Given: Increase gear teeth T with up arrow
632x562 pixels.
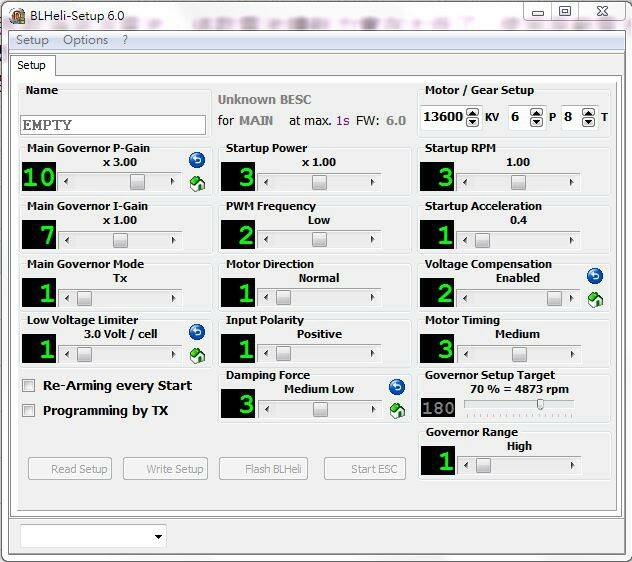Looking at the screenshot, I should tap(588, 112).
